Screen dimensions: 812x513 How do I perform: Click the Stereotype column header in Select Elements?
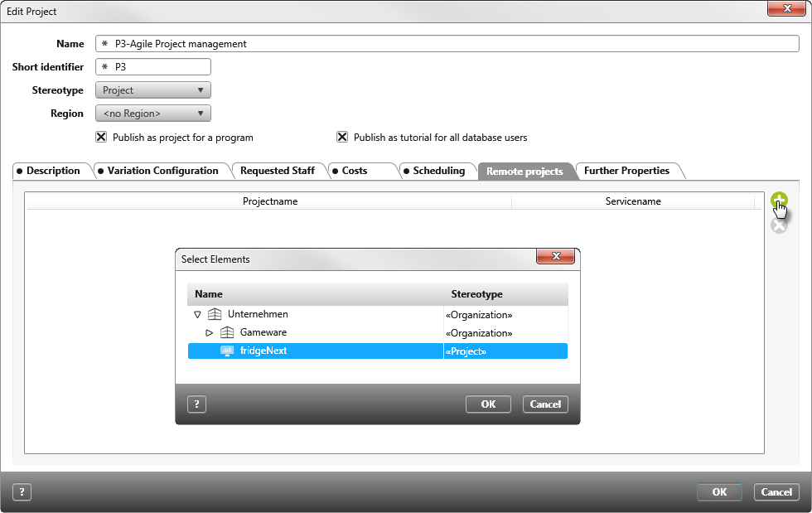(x=506, y=294)
